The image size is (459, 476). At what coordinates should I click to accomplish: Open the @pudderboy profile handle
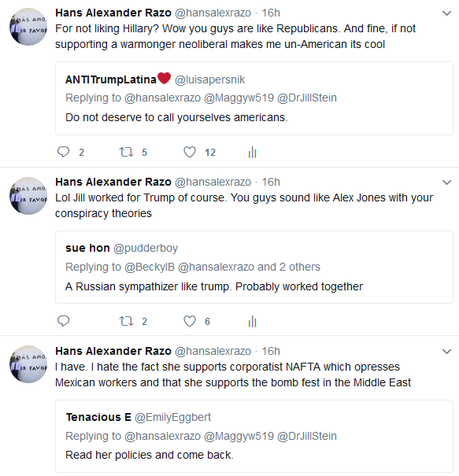pyautogui.click(x=146, y=249)
